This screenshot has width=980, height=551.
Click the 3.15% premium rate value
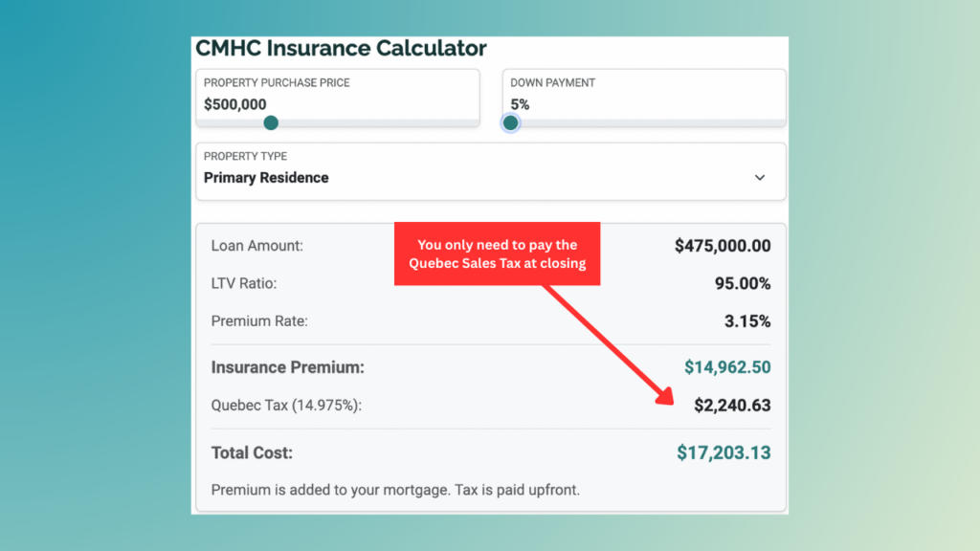[x=747, y=321]
